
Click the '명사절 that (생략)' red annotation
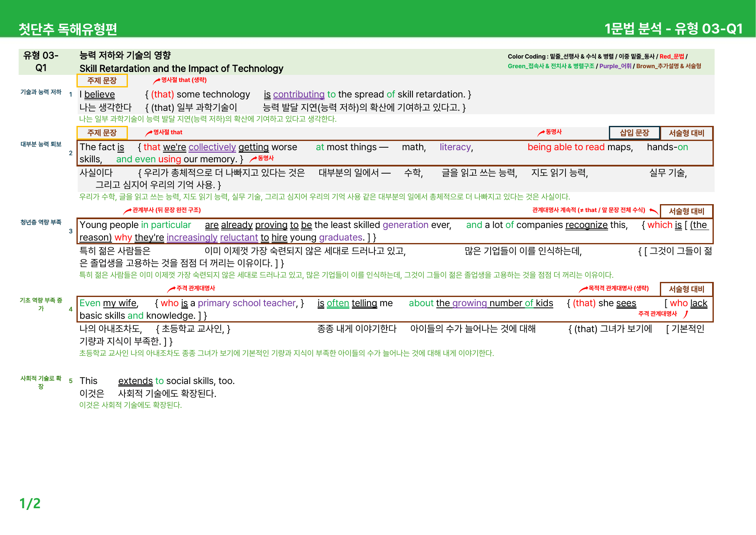pyautogui.click(x=180, y=80)
